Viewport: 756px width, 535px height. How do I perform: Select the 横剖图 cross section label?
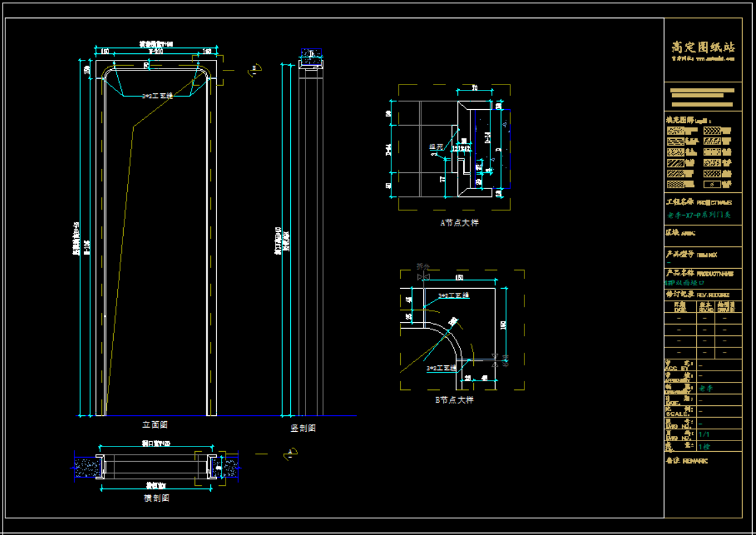coord(156,497)
